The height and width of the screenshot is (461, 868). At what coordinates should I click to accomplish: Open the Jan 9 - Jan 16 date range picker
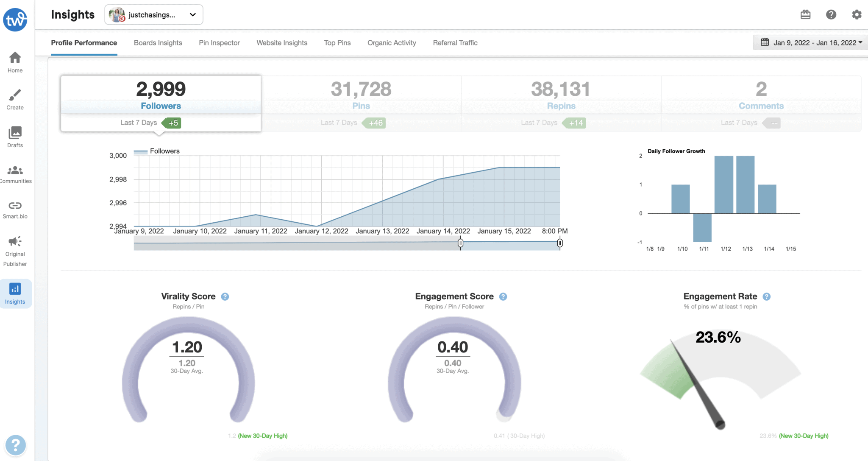point(810,42)
